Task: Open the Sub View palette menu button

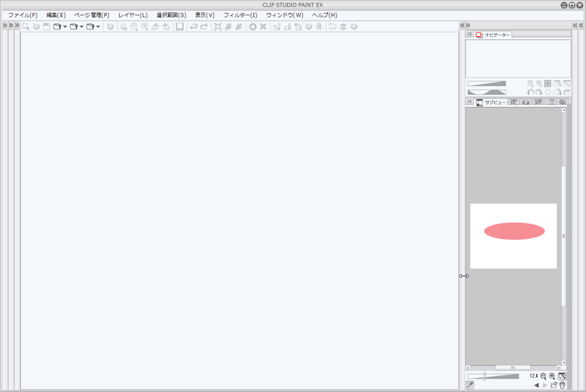Action: (469, 102)
